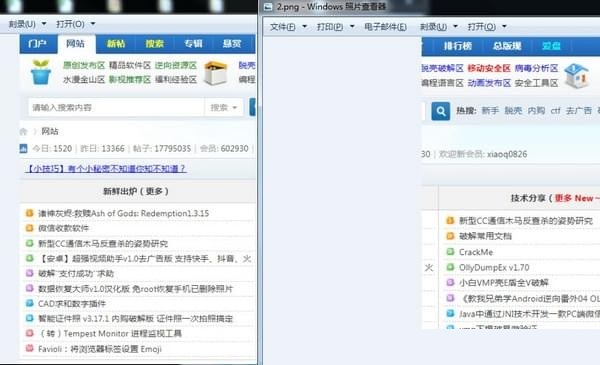Open 刻录(U) menu in left viewer window

point(27,24)
